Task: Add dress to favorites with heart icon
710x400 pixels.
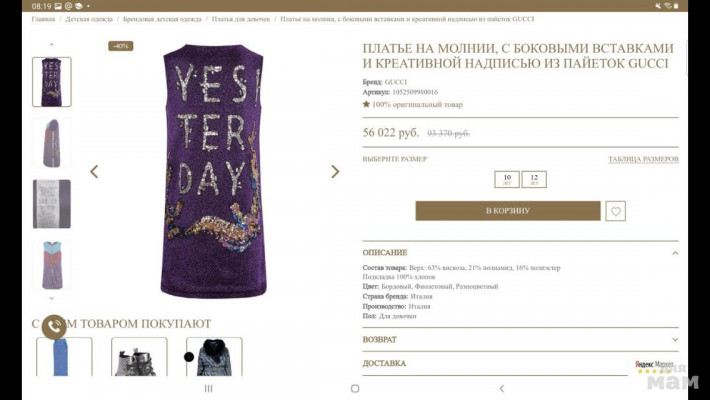Action: tap(617, 211)
